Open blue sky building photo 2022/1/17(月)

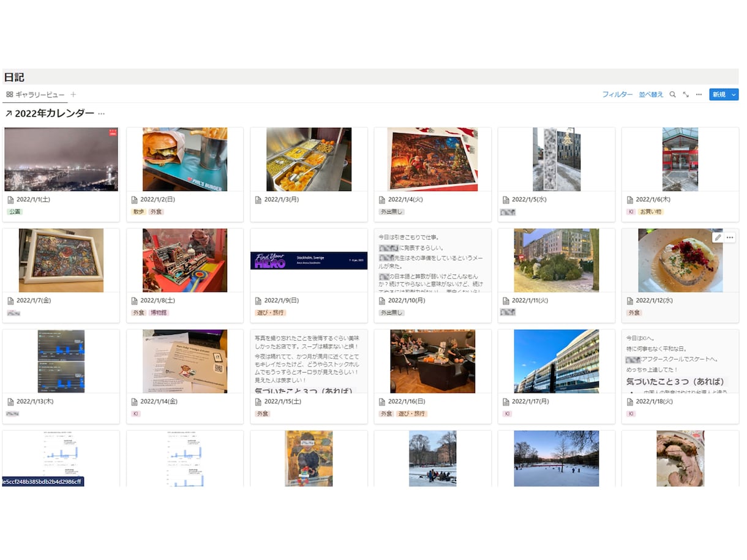[x=557, y=361]
